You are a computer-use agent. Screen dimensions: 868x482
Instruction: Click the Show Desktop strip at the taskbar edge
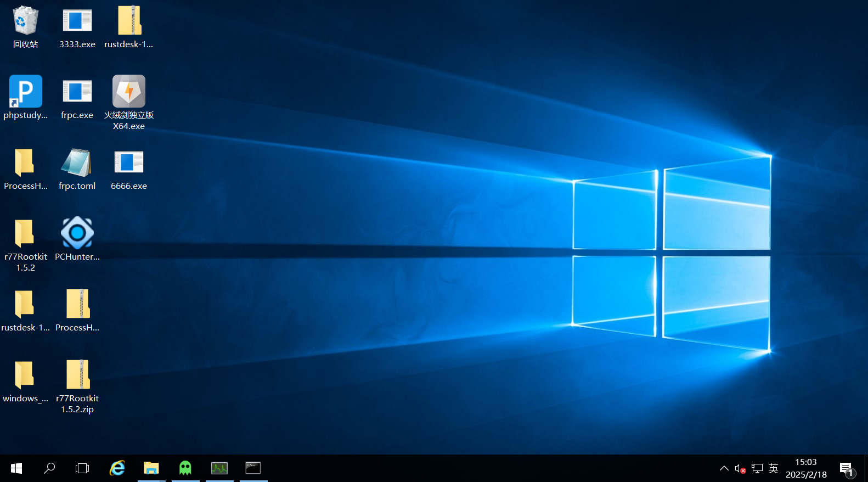(x=866, y=468)
